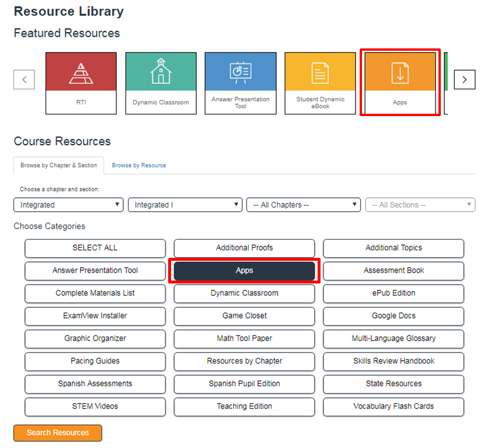Image resolution: width=484 pixels, height=448 pixels.
Task: Select the Multi-Language Glossary category
Action: pyautogui.click(x=394, y=338)
